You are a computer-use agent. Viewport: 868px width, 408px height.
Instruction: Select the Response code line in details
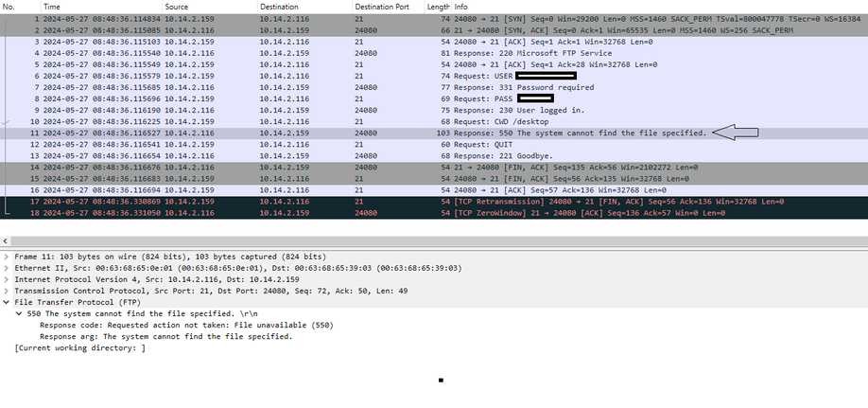186,326
